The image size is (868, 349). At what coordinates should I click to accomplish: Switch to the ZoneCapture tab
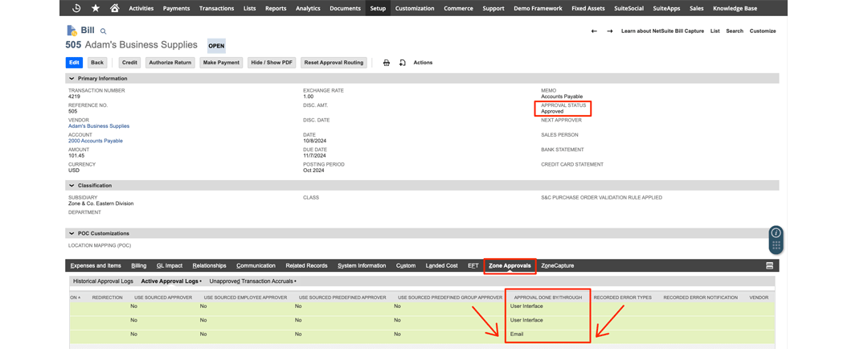558,266
